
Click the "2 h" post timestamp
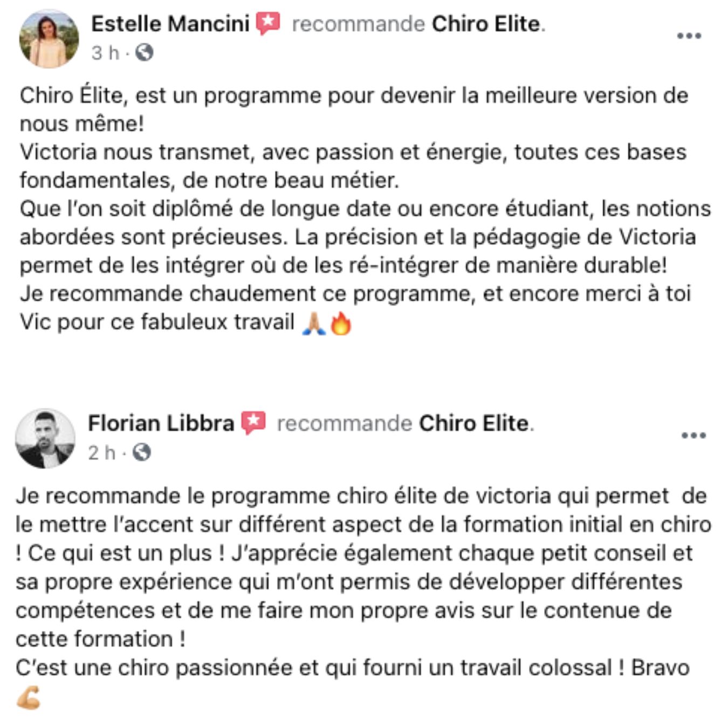[101, 452]
